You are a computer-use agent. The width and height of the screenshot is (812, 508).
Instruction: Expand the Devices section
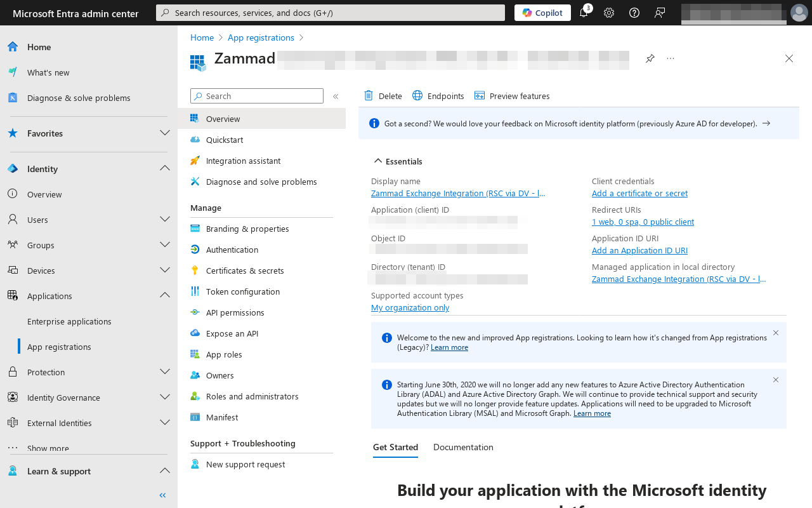tap(165, 270)
